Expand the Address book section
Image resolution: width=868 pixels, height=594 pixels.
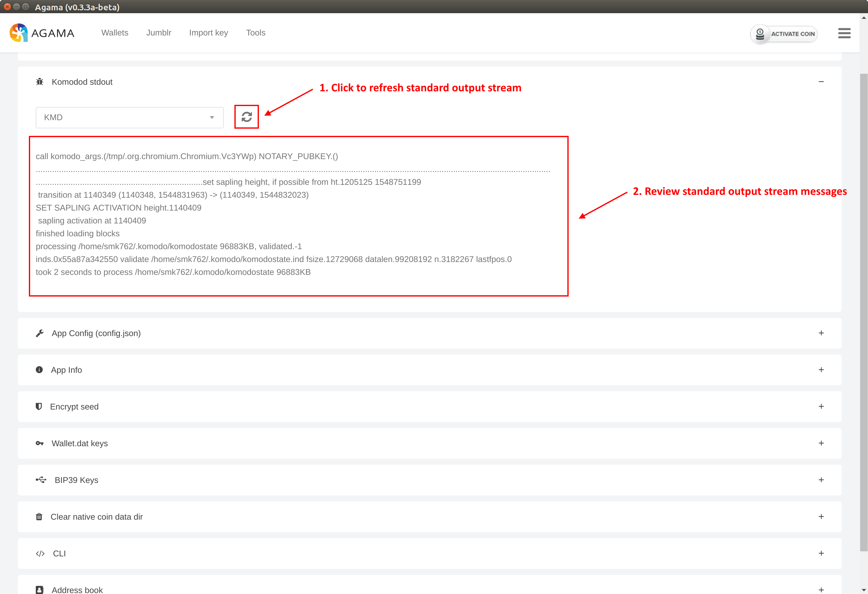(x=821, y=590)
